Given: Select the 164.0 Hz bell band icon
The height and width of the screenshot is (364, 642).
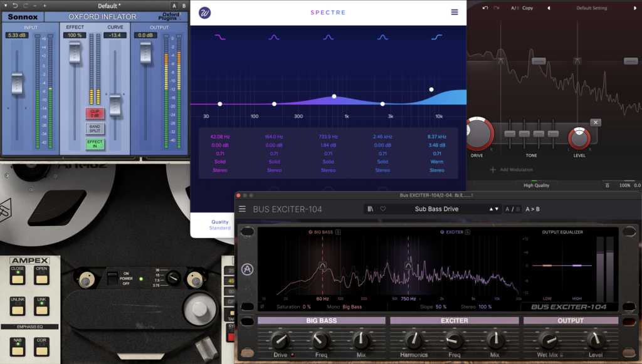Looking at the screenshot, I should point(274,37).
